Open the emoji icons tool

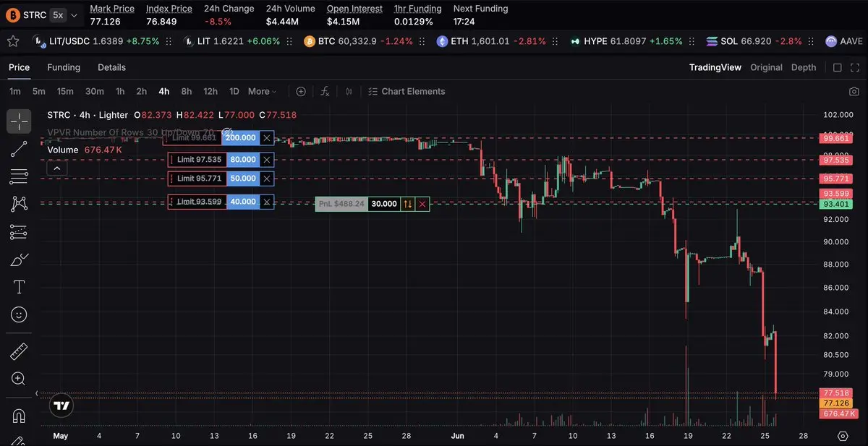tap(19, 314)
